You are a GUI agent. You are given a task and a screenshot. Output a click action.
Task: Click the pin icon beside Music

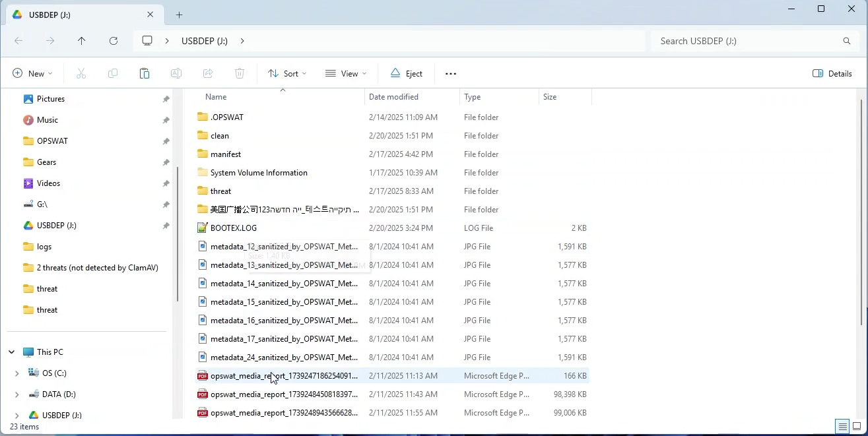pos(166,120)
